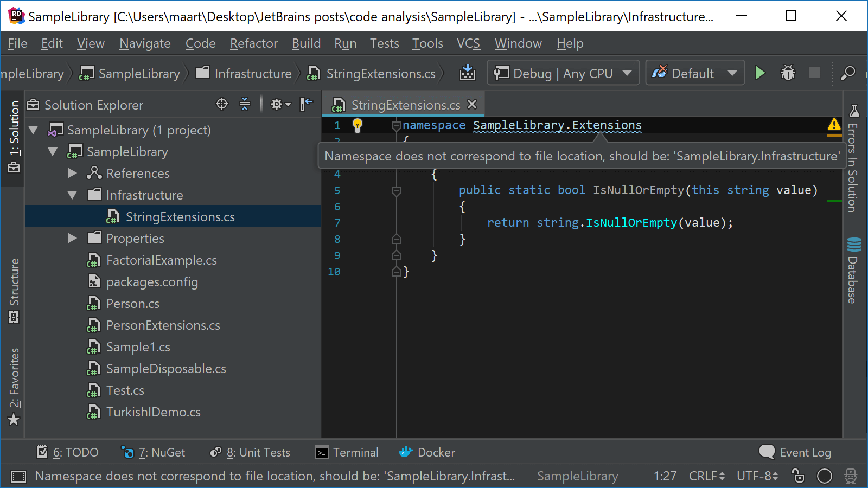Click the locate file crosshair icon
Screen dimensions: 868x488
[x=222, y=104]
